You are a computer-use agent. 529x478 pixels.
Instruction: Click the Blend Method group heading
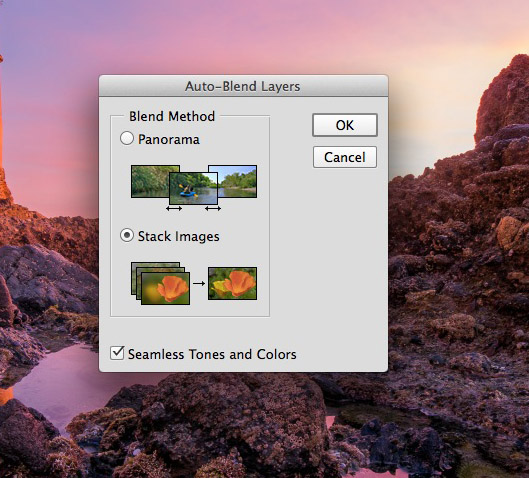coord(172,116)
